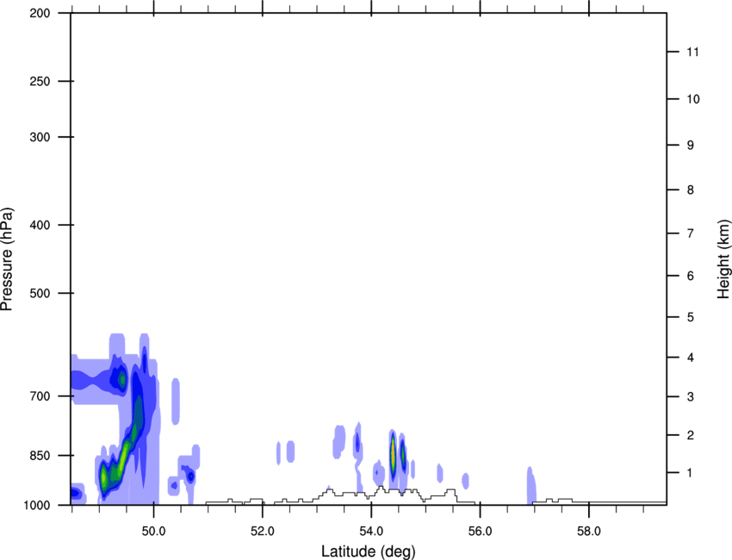
Task: Select the 850 pressure tick label
Action: click(40, 456)
